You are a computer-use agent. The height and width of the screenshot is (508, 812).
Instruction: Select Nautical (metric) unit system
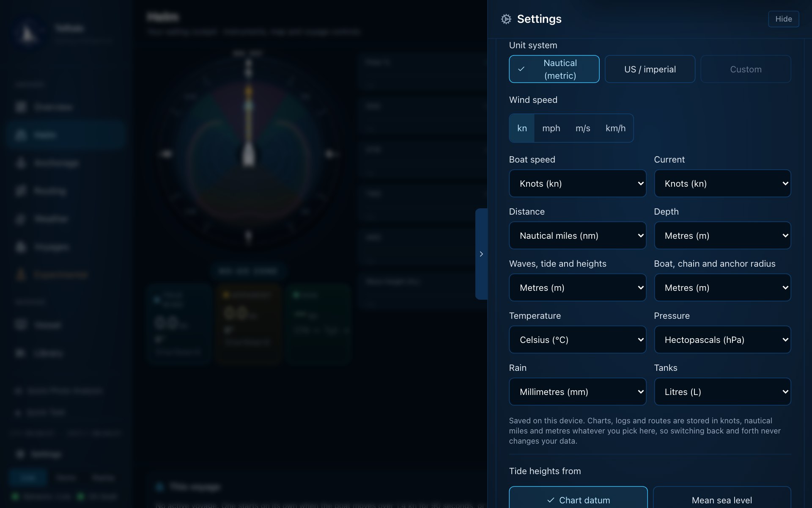tap(554, 69)
